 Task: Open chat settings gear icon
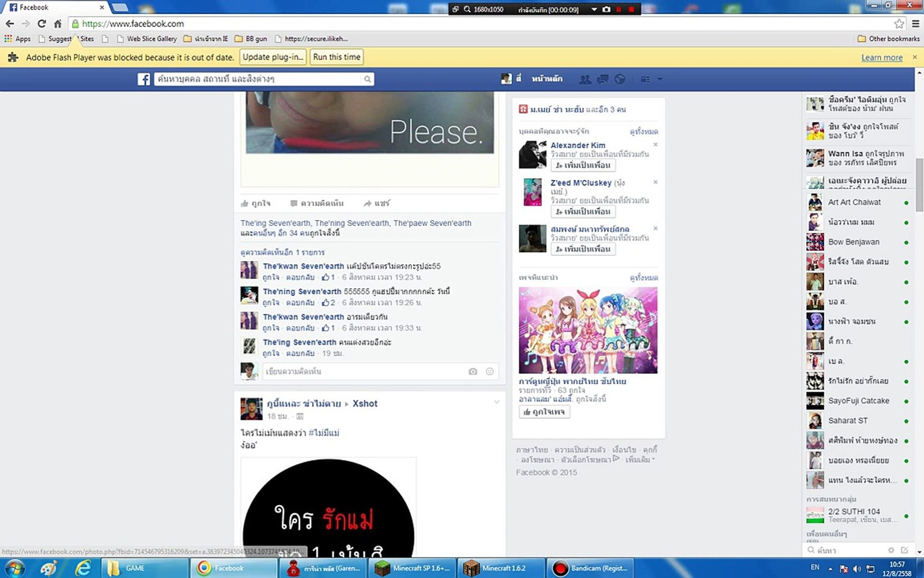[891, 550]
